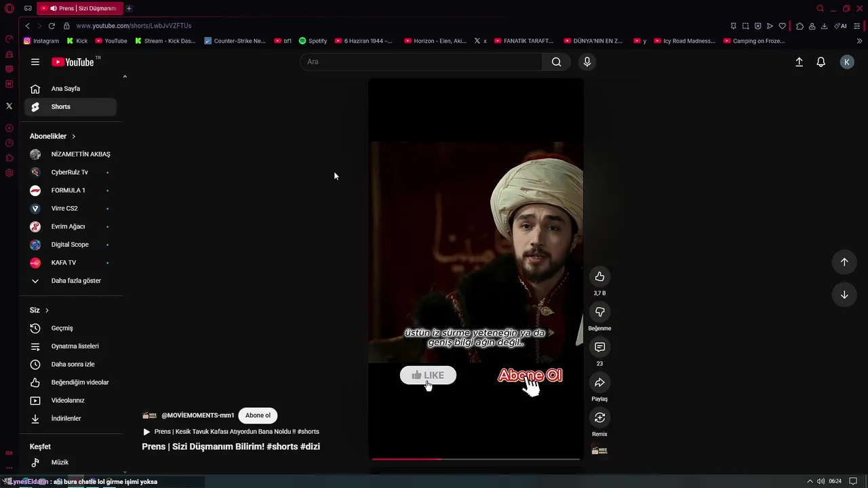
Task: Open the Evrim Ağacı subscription
Action: pos(71,226)
